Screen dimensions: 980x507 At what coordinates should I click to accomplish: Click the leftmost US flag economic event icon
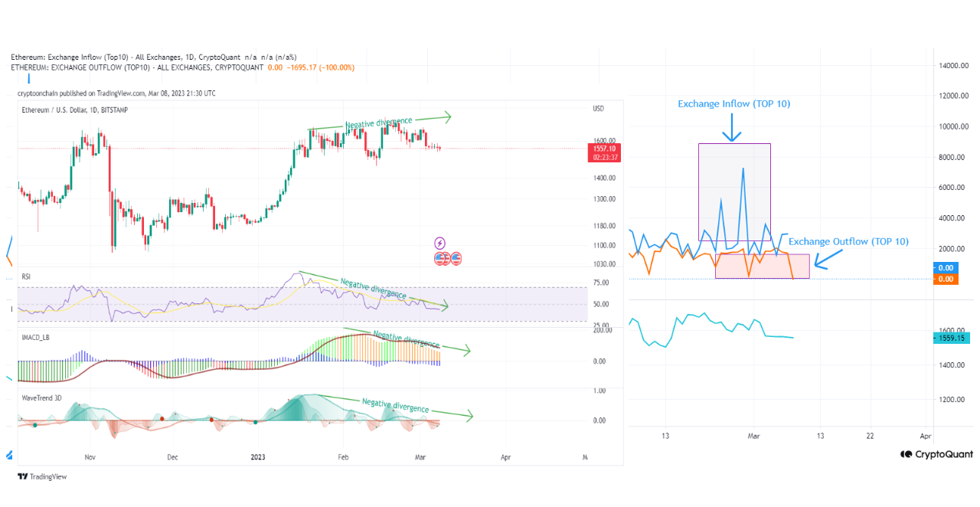(x=439, y=259)
